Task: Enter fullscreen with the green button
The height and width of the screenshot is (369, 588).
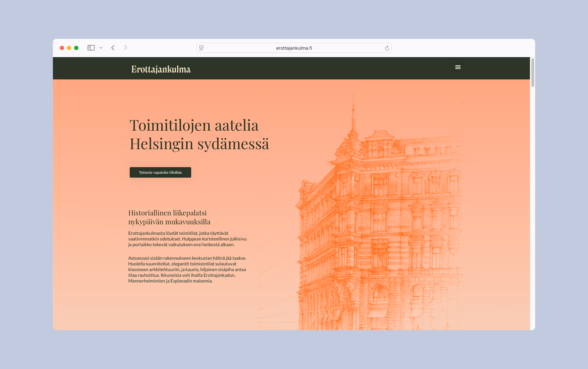Action: [76, 48]
